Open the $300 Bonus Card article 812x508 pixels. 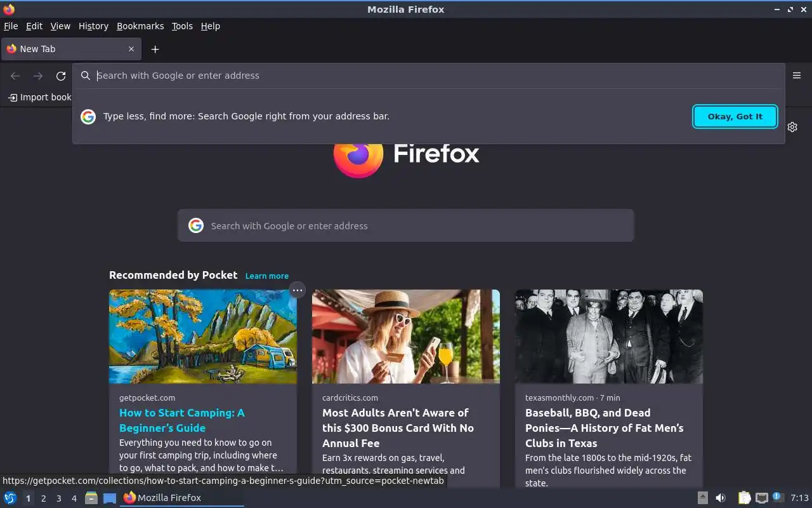click(x=398, y=428)
